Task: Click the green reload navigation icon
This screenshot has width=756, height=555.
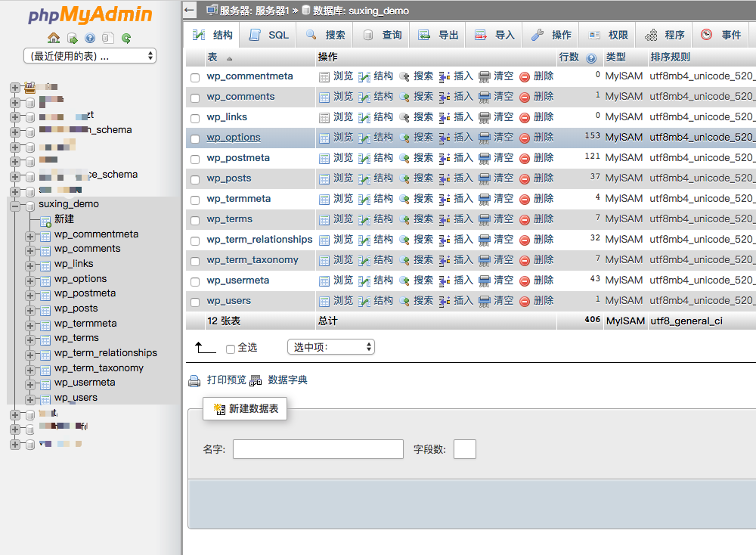Action: [126, 38]
